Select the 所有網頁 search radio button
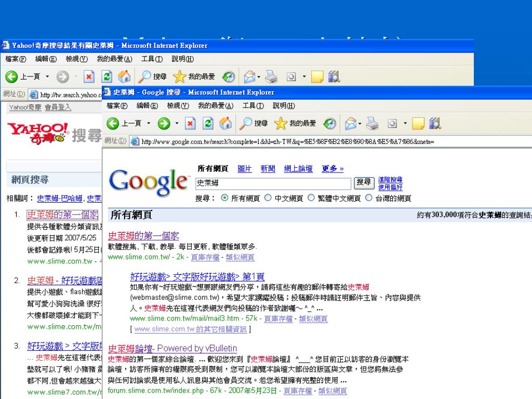 coord(224,198)
